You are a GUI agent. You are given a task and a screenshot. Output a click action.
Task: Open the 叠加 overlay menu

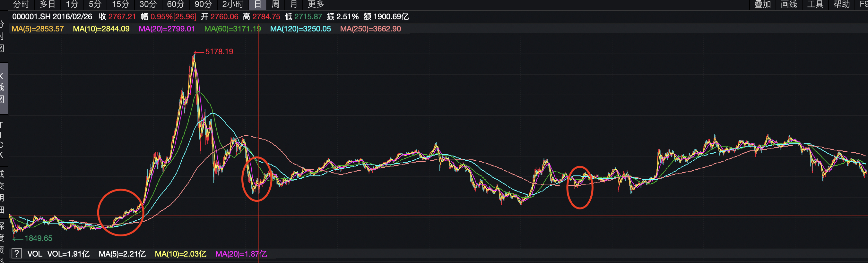pyautogui.click(x=762, y=4)
